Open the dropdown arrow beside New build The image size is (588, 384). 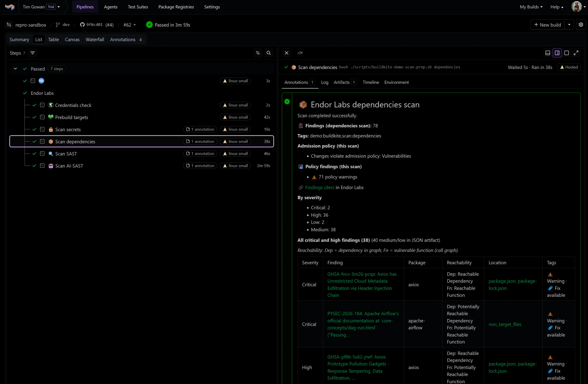click(x=569, y=25)
